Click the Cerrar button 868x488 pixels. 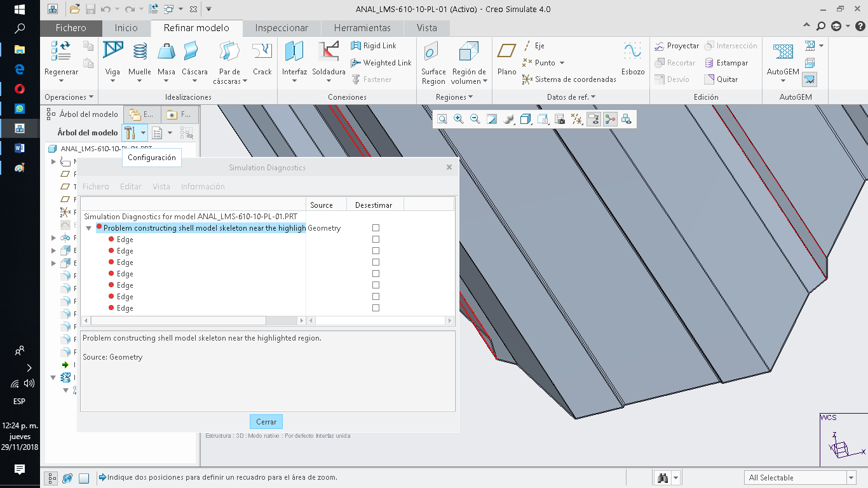pos(266,421)
